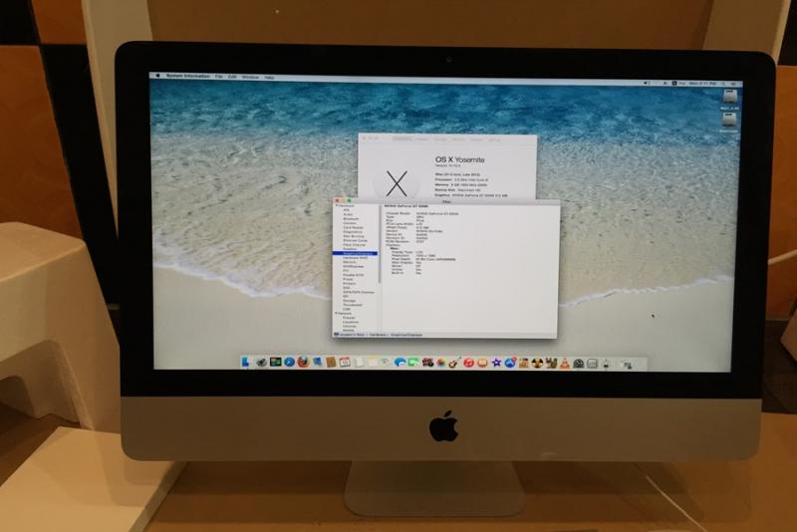Open the Apple menu
Screen dimensions: 797x532
point(157,75)
